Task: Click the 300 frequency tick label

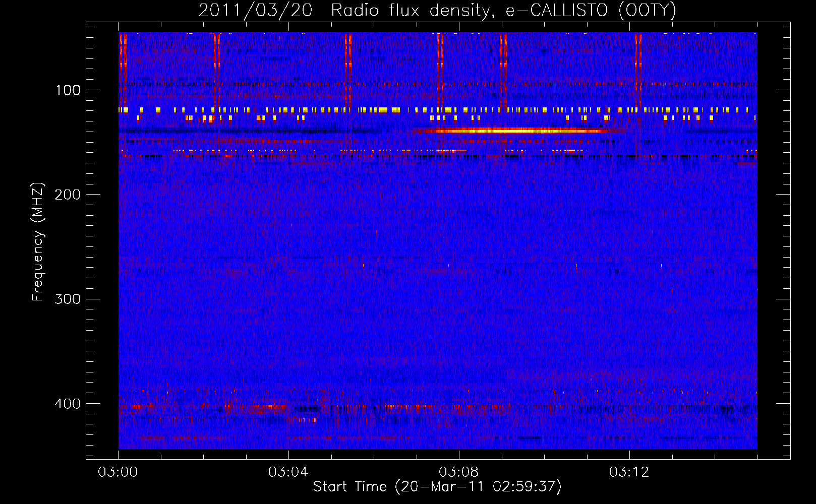Action: click(68, 299)
